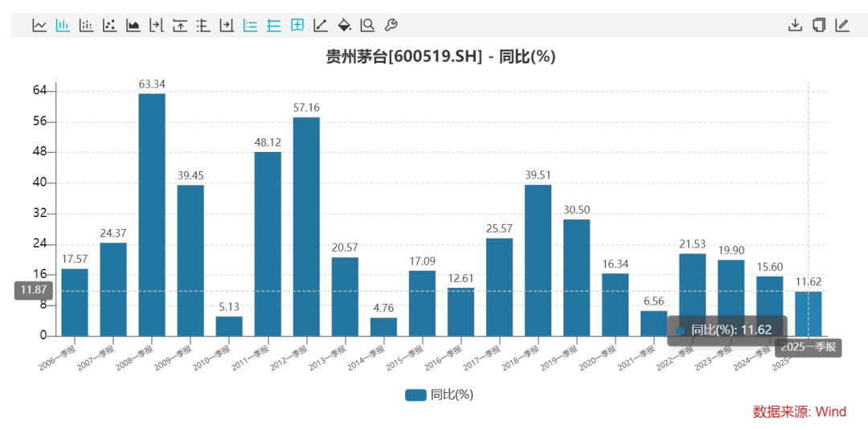This screenshot has width=868, height=430.
Task: Select the bar chart type icon
Action: point(63,25)
